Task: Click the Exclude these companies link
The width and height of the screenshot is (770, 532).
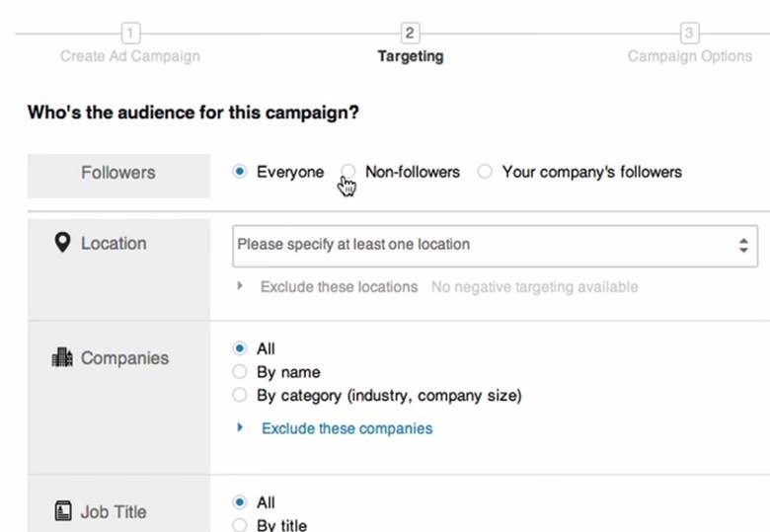Action: [346, 428]
